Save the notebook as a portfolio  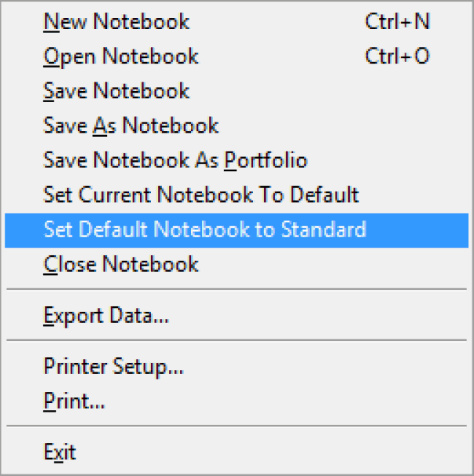(175, 160)
